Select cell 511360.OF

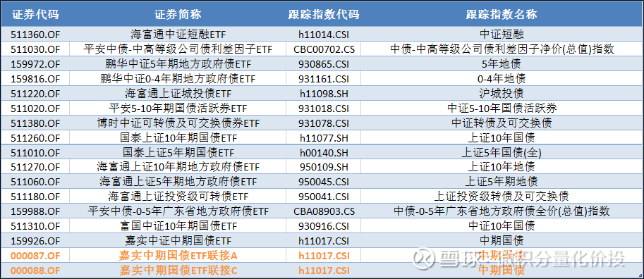point(35,35)
